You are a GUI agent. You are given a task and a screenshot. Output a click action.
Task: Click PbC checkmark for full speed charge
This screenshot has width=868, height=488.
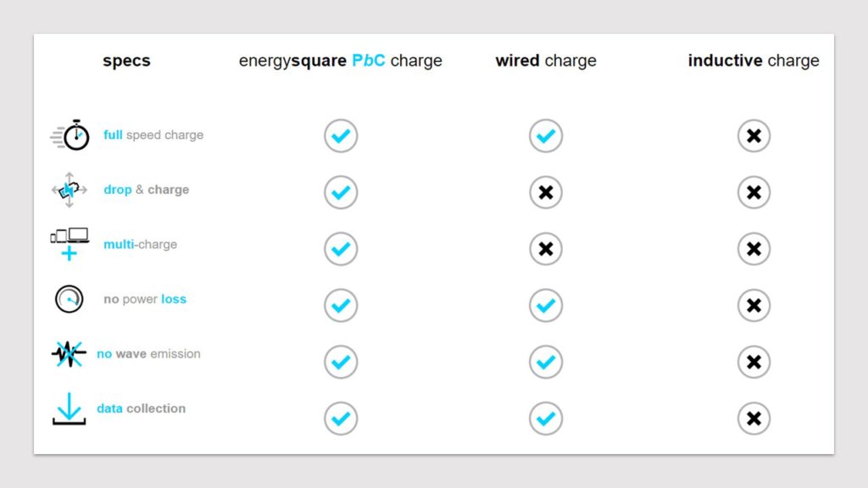coord(341,136)
